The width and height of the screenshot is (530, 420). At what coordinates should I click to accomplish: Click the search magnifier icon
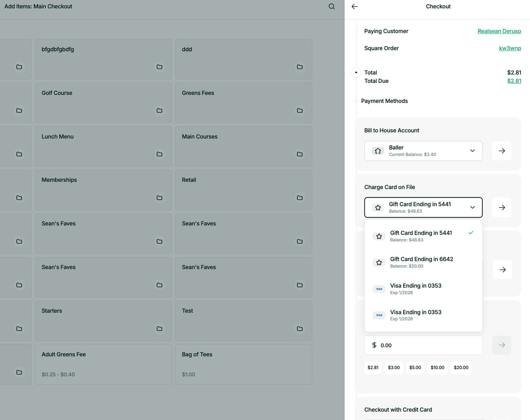tap(332, 7)
